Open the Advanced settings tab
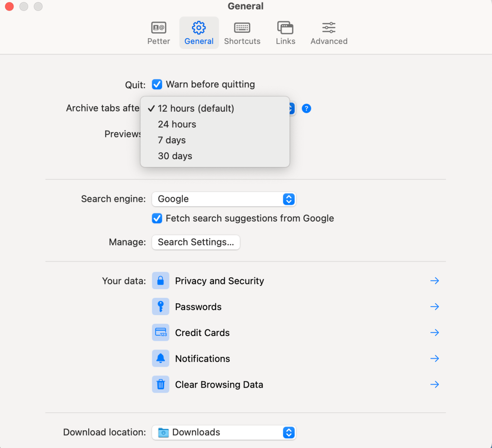Viewport: 492px width, 448px height. click(329, 33)
